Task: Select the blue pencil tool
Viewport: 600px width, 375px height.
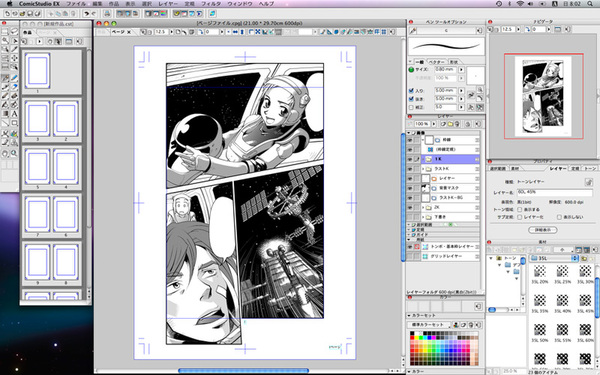Action: [14, 78]
